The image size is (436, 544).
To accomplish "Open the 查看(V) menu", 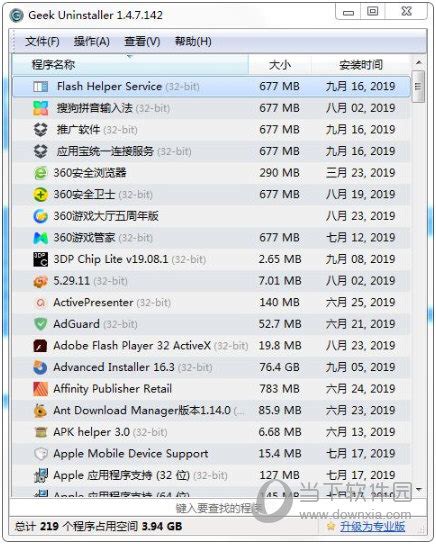I will pos(142,42).
